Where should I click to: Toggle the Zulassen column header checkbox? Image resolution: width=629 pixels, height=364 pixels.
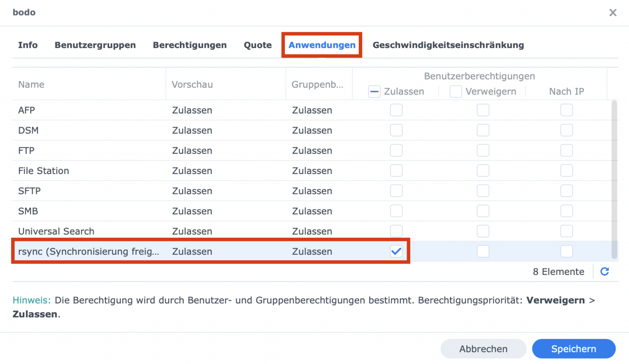374,91
